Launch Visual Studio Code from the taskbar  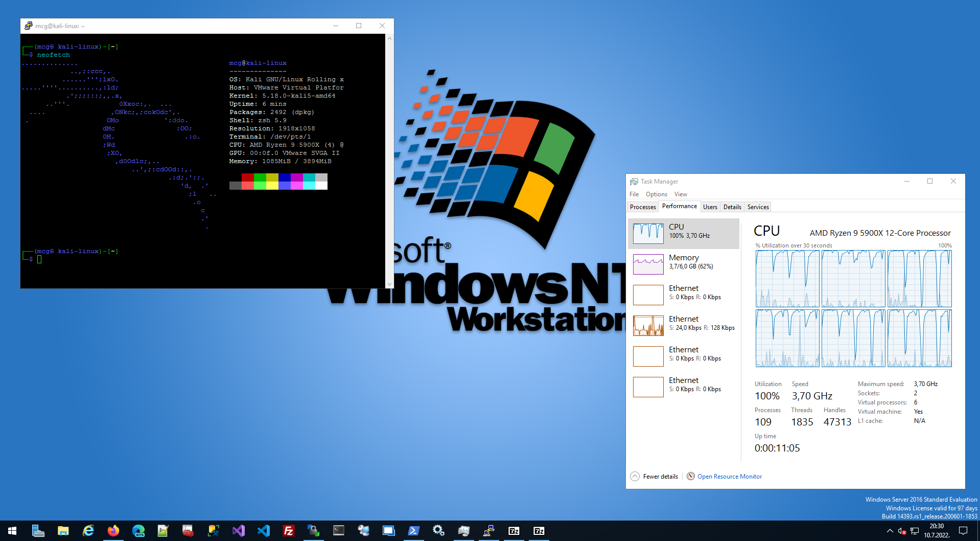click(x=263, y=531)
